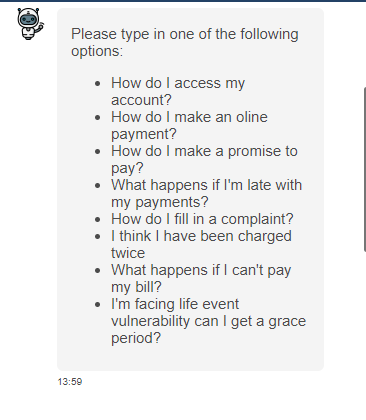Choose 'How do I fill in a complaint?'
This screenshot has height=420, width=366.
pyautogui.click(x=202, y=219)
